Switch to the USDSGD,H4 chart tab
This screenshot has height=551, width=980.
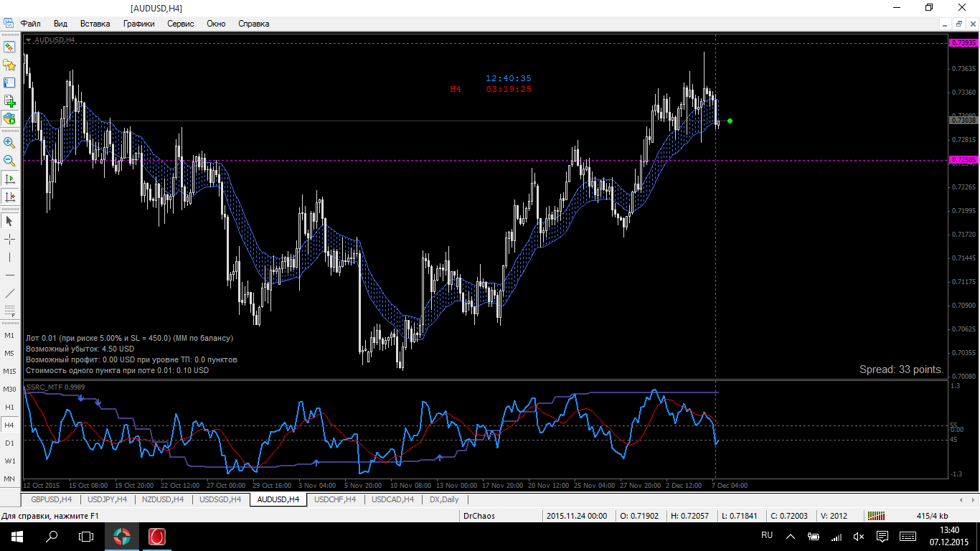[221, 499]
